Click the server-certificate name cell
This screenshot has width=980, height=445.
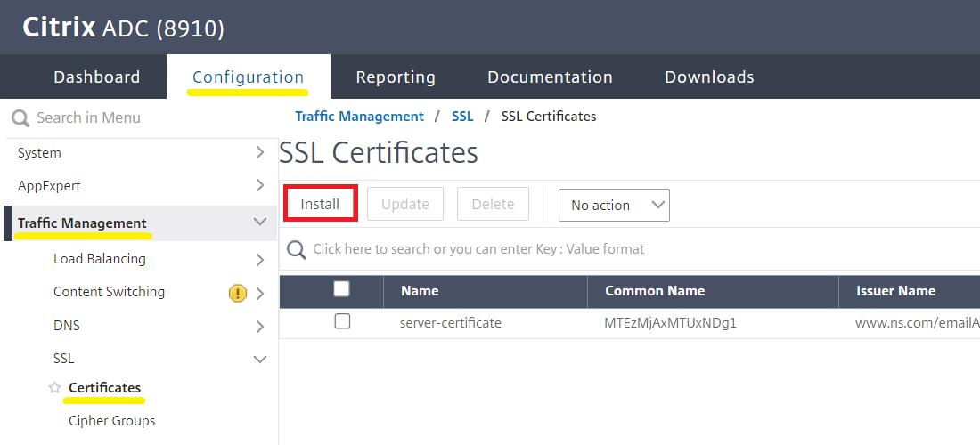pyautogui.click(x=451, y=323)
